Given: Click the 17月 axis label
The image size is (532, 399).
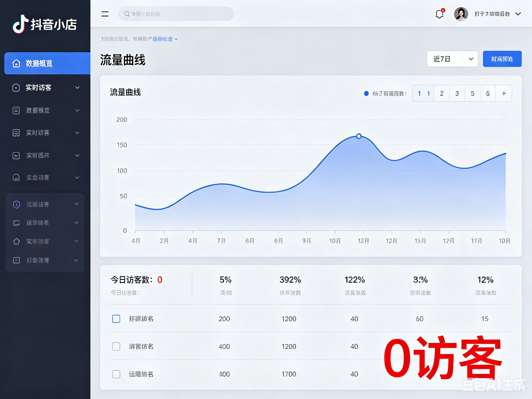Looking at the screenshot, I should pos(476,241).
